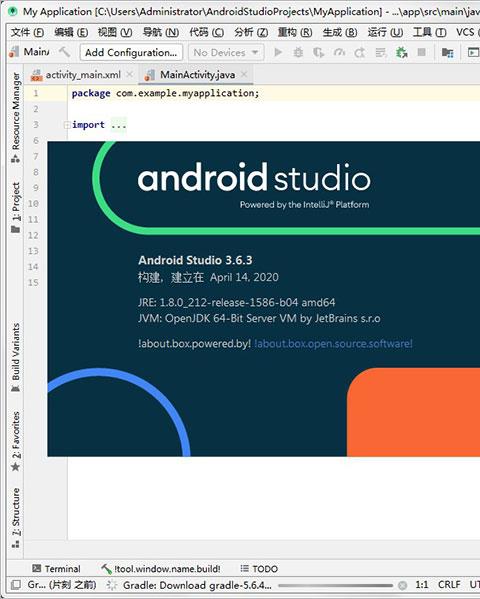This screenshot has height=599, width=480.
Task: Open the !tool.window.name.build! tool window
Action: [x=161, y=568]
